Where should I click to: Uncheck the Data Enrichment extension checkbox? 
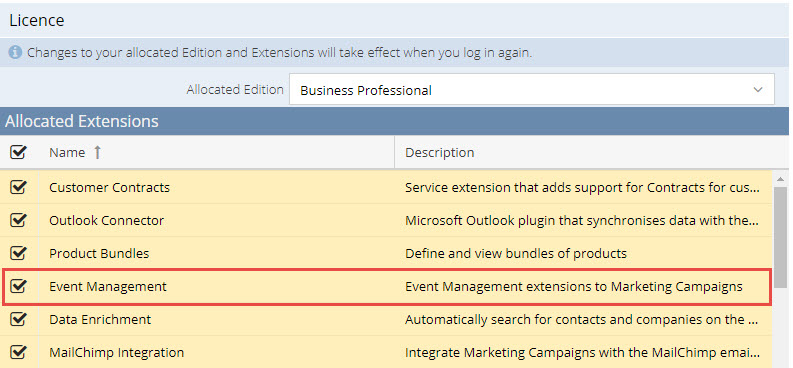coord(18,319)
